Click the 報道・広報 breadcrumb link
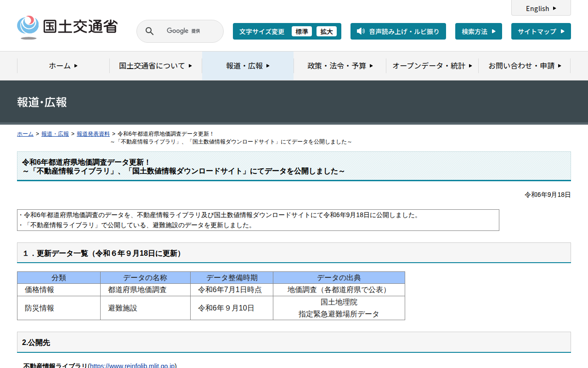588x368 pixels. pos(55,134)
